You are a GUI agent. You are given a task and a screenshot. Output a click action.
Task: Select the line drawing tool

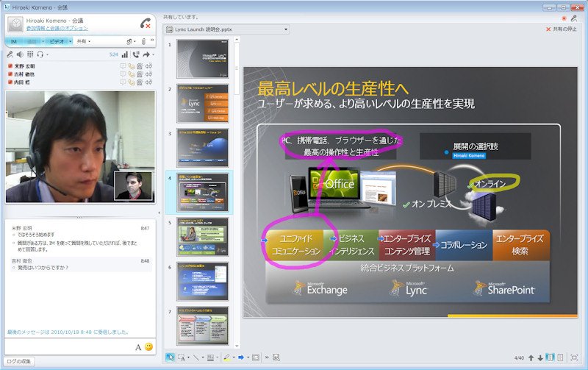pyautogui.click(x=196, y=357)
